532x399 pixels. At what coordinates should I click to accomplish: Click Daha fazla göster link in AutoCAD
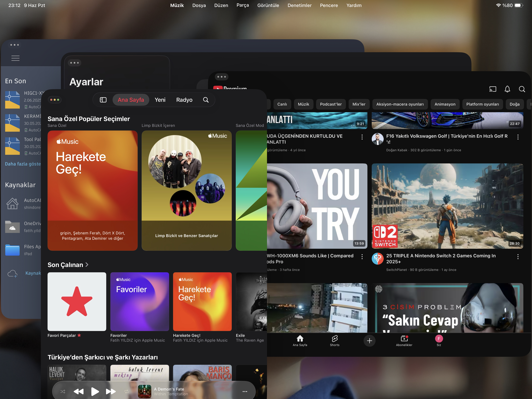(23, 164)
